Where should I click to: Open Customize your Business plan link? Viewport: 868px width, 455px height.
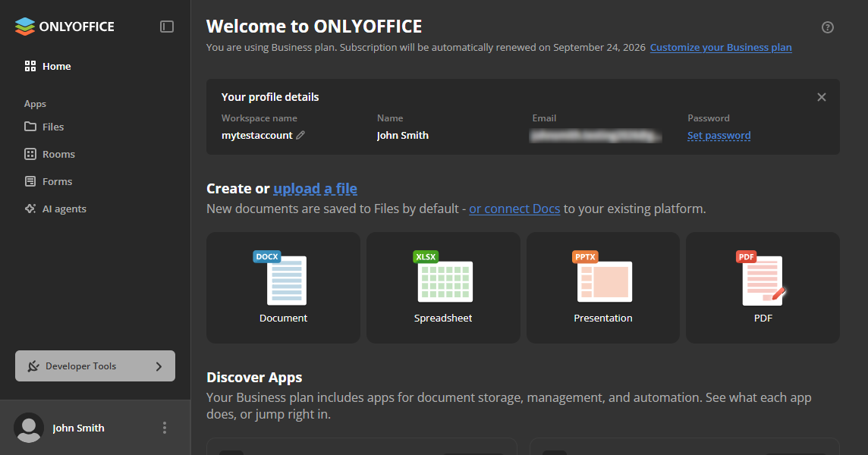(721, 48)
